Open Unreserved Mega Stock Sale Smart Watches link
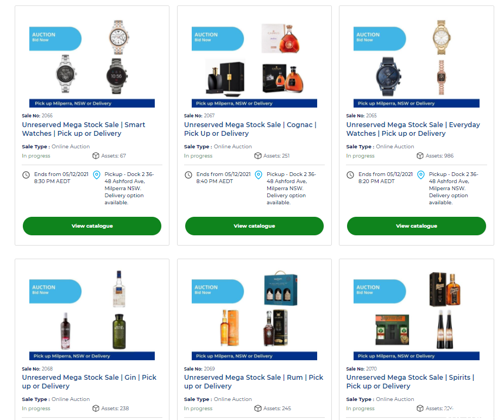 click(x=84, y=129)
